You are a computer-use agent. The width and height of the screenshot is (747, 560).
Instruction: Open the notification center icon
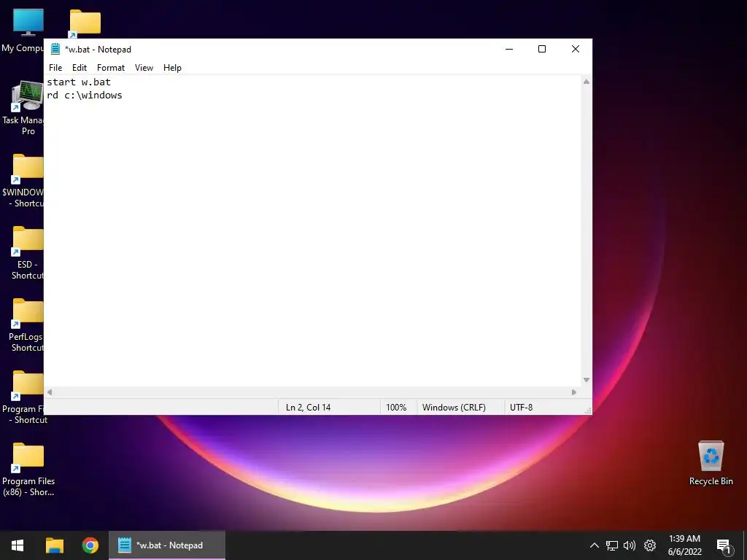[724, 545]
